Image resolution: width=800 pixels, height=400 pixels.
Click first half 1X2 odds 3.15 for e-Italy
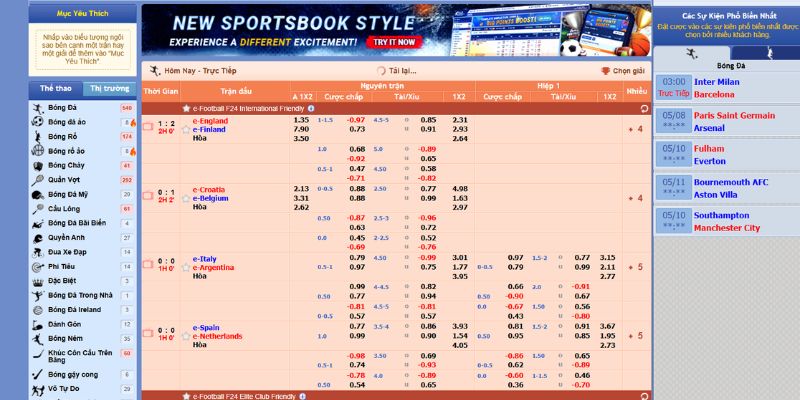tap(608, 258)
